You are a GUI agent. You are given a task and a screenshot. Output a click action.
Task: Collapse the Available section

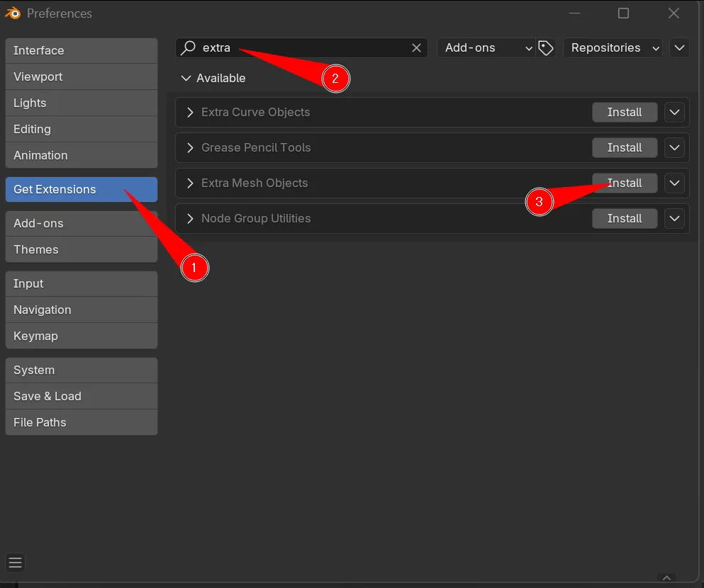186,78
